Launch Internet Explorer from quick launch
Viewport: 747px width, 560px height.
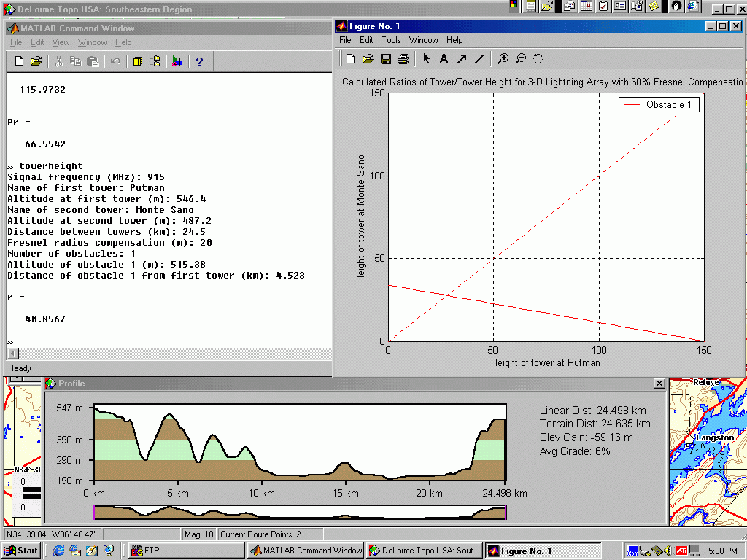[58, 551]
